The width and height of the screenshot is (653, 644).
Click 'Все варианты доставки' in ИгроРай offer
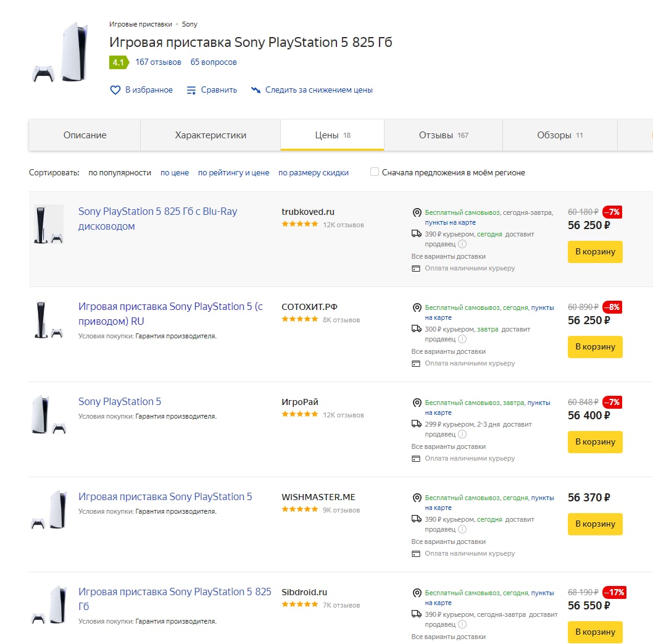448,446
